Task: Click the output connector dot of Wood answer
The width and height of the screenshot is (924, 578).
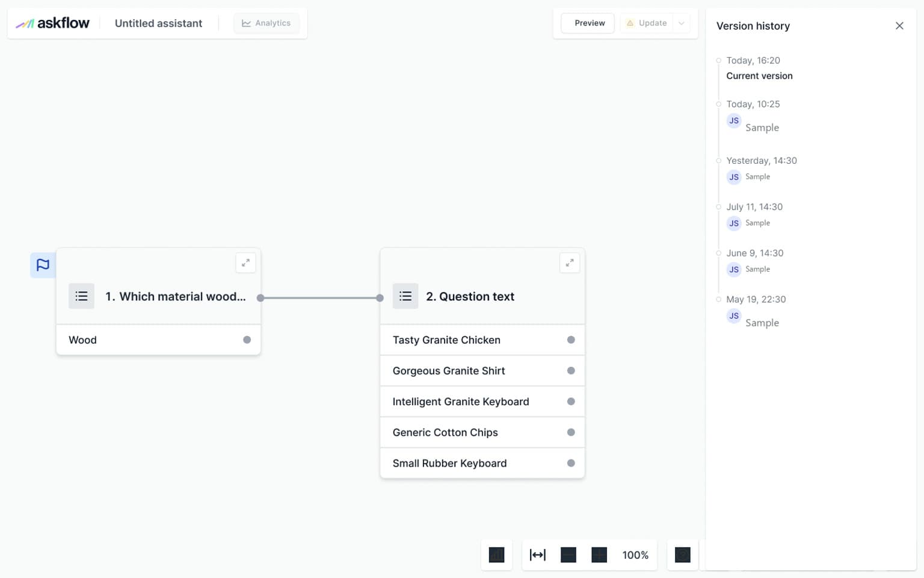Action: tap(247, 340)
